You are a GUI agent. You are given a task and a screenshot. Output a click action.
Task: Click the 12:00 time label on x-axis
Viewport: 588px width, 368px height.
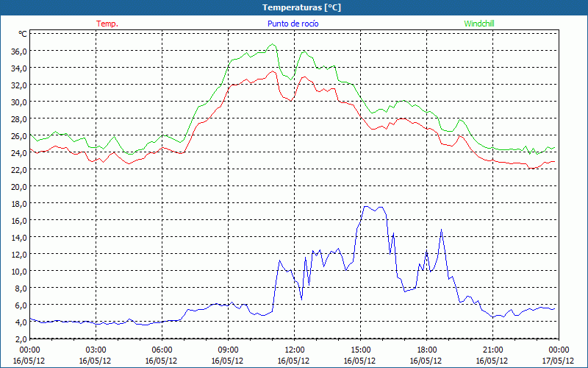pos(295,350)
